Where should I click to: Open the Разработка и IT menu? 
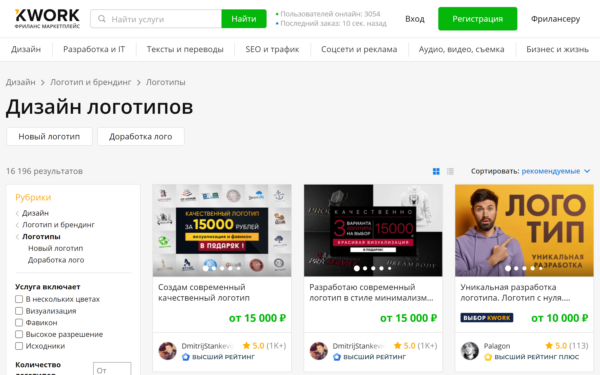tap(94, 49)
